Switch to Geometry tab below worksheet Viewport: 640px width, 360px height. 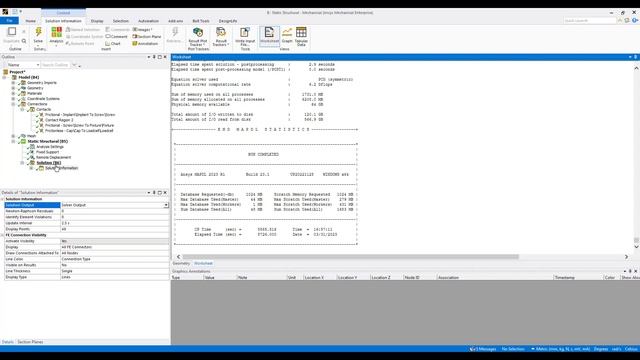[181, 263]
